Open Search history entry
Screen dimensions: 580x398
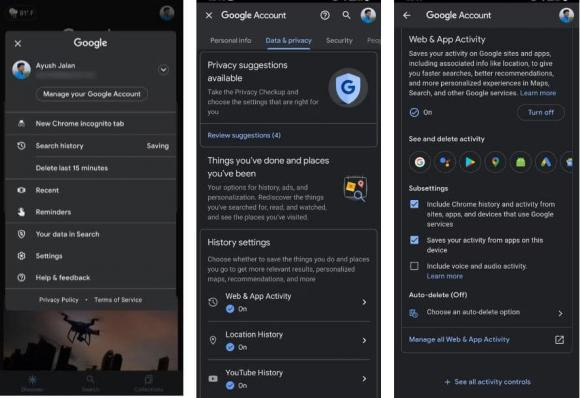(x=91, y=146)
